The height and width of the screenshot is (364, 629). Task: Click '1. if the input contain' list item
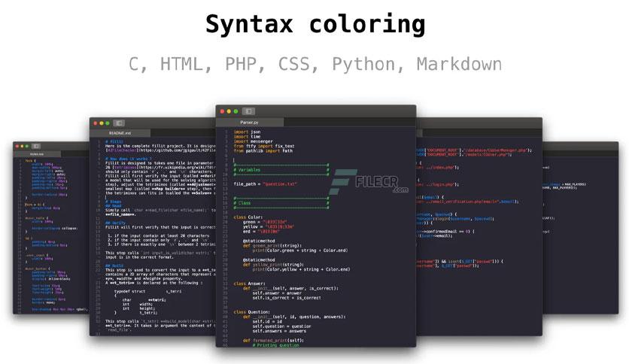pos(159,235)
